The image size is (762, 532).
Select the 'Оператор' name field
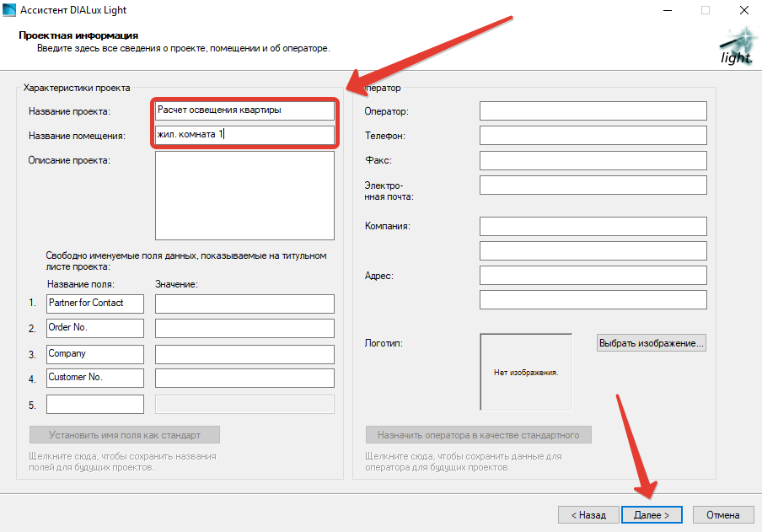(593, 111)
